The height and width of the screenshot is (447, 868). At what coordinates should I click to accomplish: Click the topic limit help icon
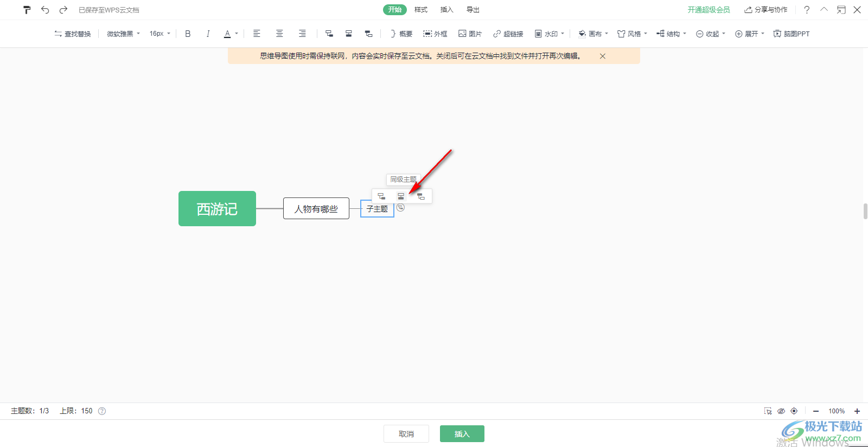point(102,411)
